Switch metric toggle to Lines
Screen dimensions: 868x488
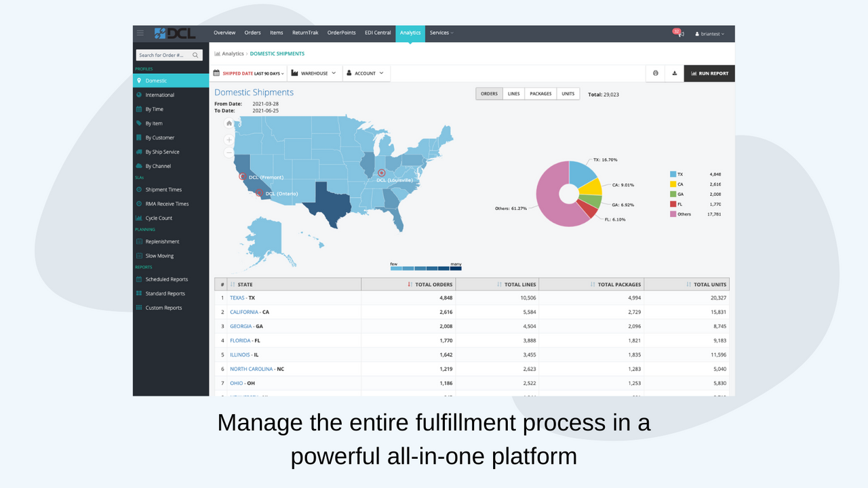point(513,94)
